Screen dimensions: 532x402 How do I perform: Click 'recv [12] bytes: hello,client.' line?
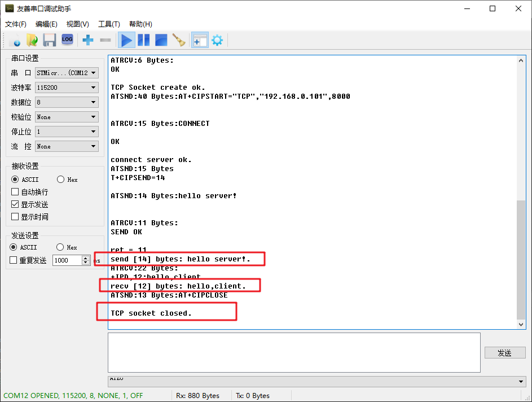coord(178,286)
